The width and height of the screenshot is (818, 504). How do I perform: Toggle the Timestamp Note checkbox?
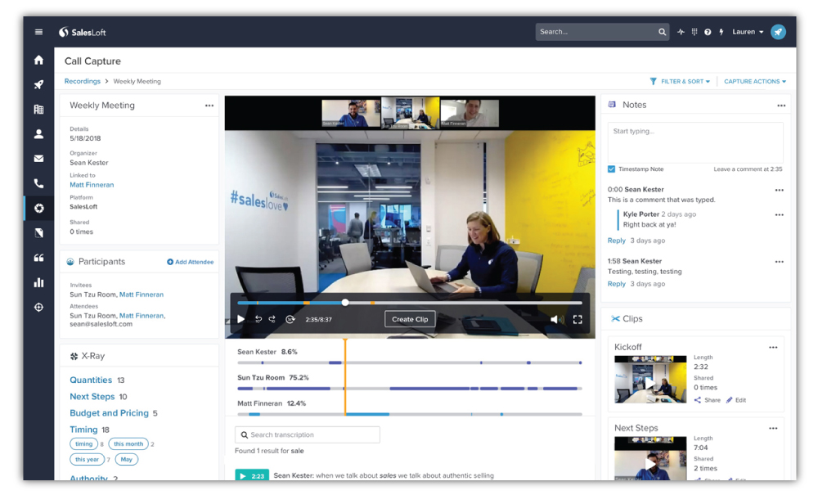tap(612, 169)
